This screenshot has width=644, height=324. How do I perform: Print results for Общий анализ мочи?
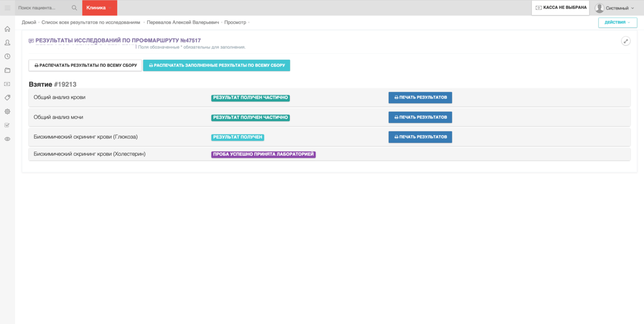point(420,117)
